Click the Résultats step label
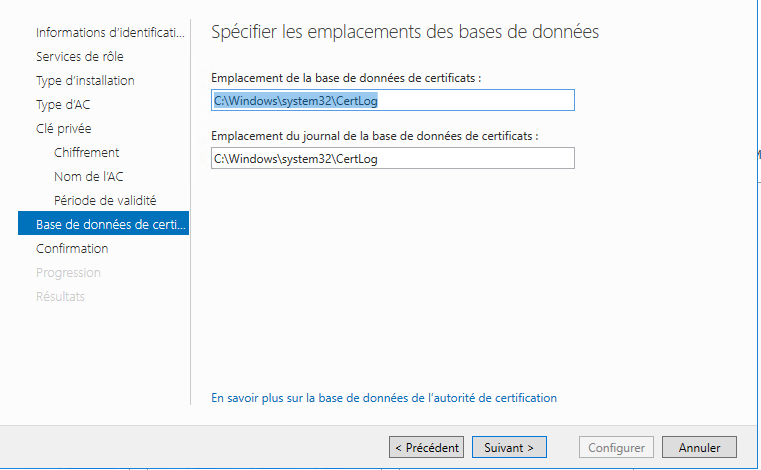The width and height of the screenshot is (761, 470). pyautogui.click(x=60, y=296)
